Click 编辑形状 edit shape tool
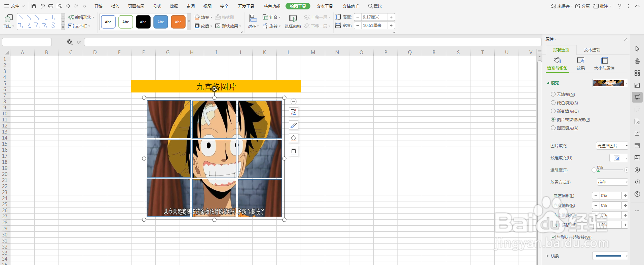The image size is (644, 265). point(81,17)
